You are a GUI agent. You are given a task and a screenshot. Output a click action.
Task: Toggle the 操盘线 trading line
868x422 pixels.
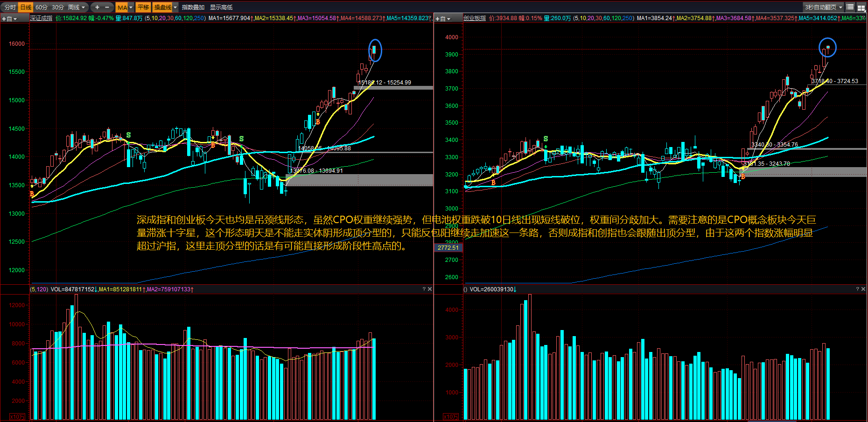pyautogui.click(x=163, y=7)
